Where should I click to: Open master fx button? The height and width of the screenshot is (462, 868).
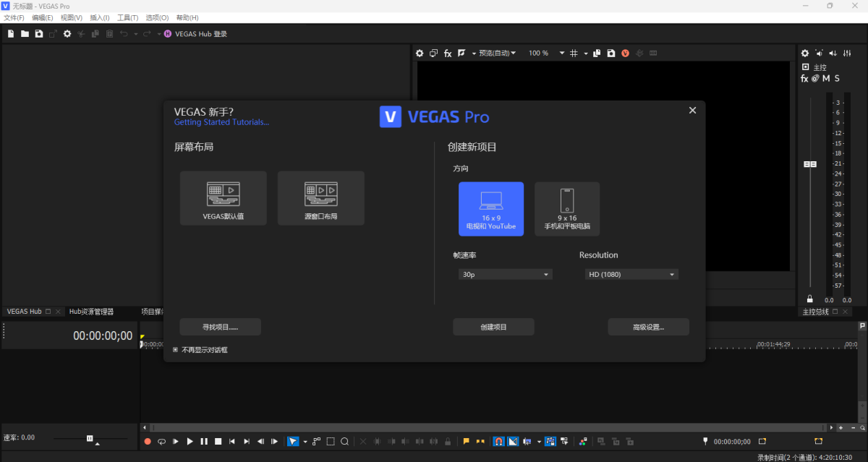tap(804, 78)
